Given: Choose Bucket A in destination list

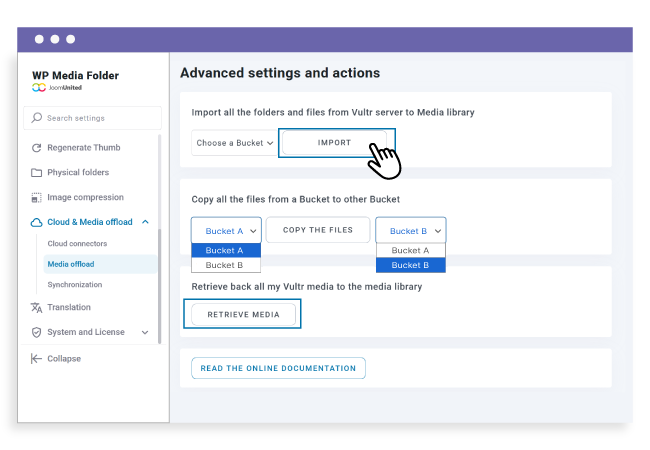Looking at the screenshot, I should [x=411, y=251].
